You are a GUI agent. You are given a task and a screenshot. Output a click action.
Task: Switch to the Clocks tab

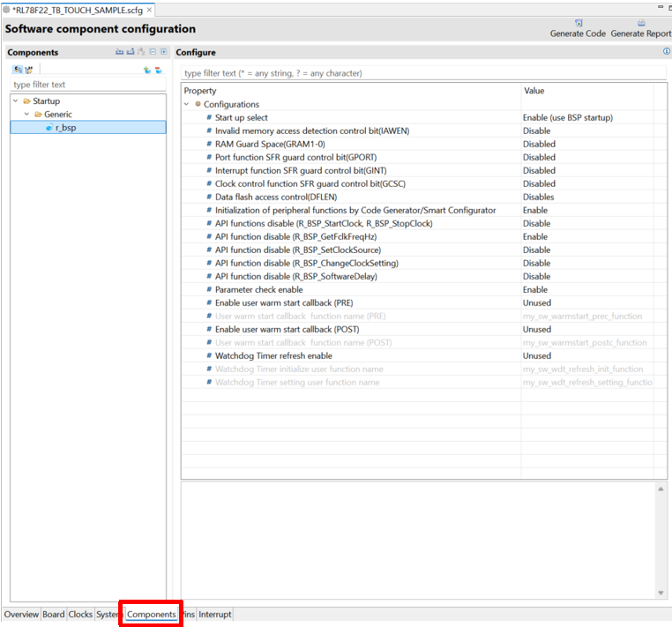pyautogui.click(x=80, y=614)
